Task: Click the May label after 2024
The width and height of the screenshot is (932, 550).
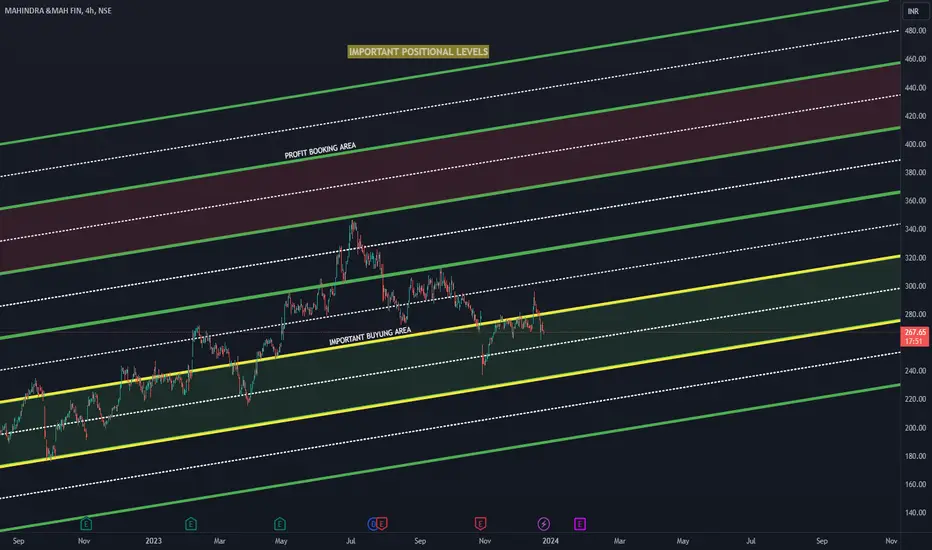Action: coord(683,540)
